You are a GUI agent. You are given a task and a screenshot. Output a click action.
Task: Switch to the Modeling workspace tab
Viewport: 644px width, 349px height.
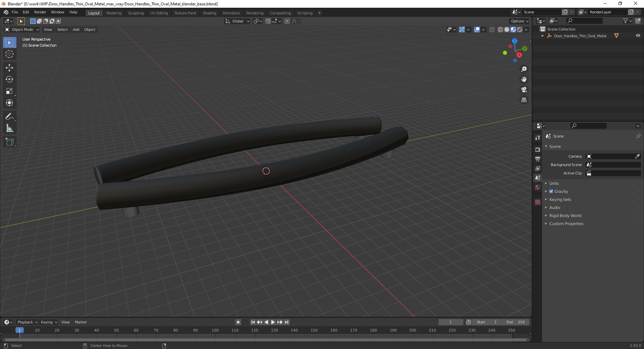[x=114, y=13]
